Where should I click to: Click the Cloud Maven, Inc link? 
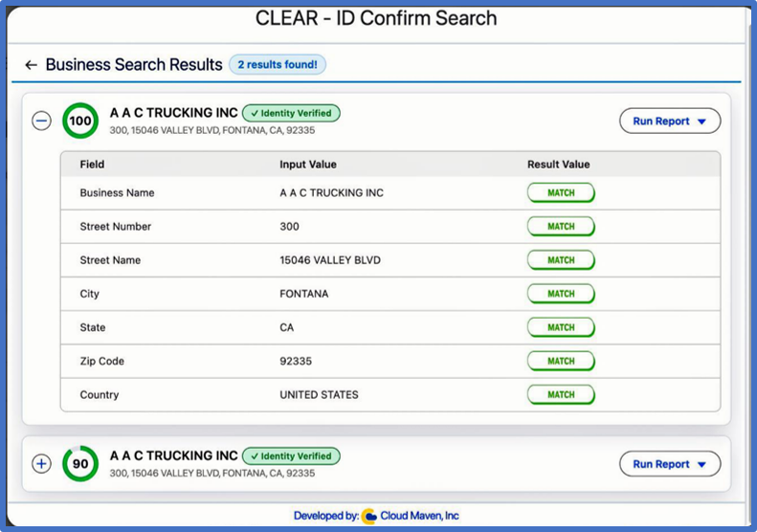[x=419, y=516]
